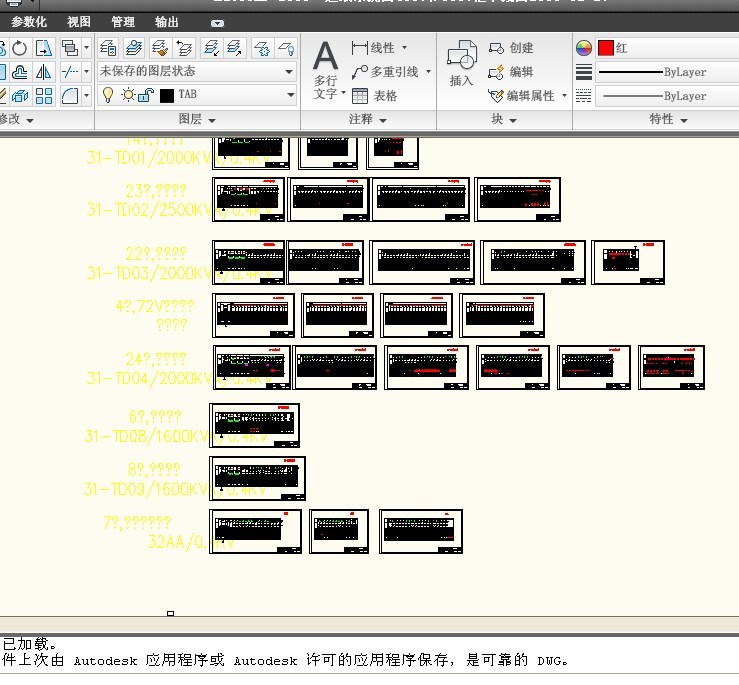Click the Offset tool icon
739x685 pixels.
tap(19, 72)
